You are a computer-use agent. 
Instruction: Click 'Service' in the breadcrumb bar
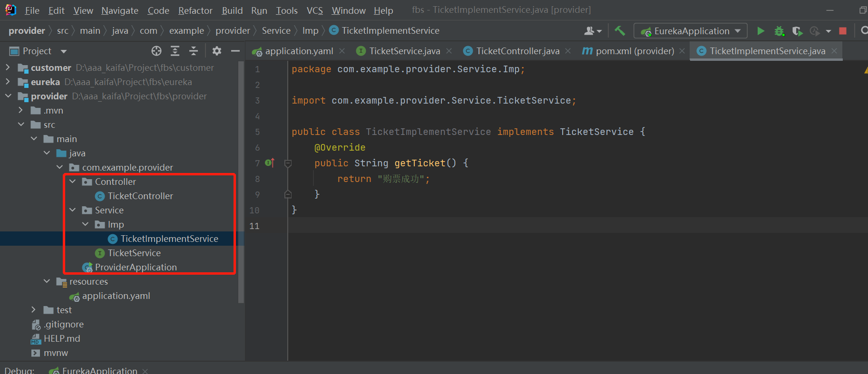click(276, 31)
